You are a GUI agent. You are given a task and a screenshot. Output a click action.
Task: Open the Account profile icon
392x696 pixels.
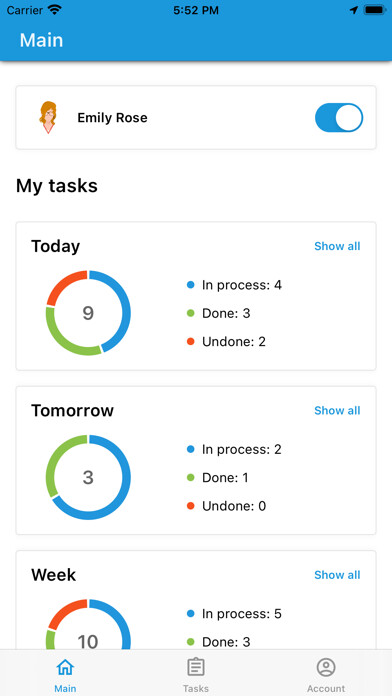pos(326,667)
